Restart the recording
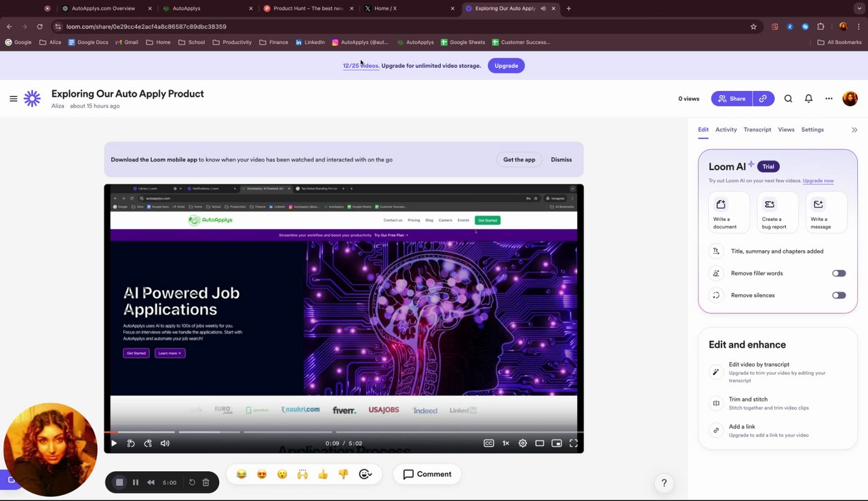This screenshot has width=868, height=501. (192, 483)
